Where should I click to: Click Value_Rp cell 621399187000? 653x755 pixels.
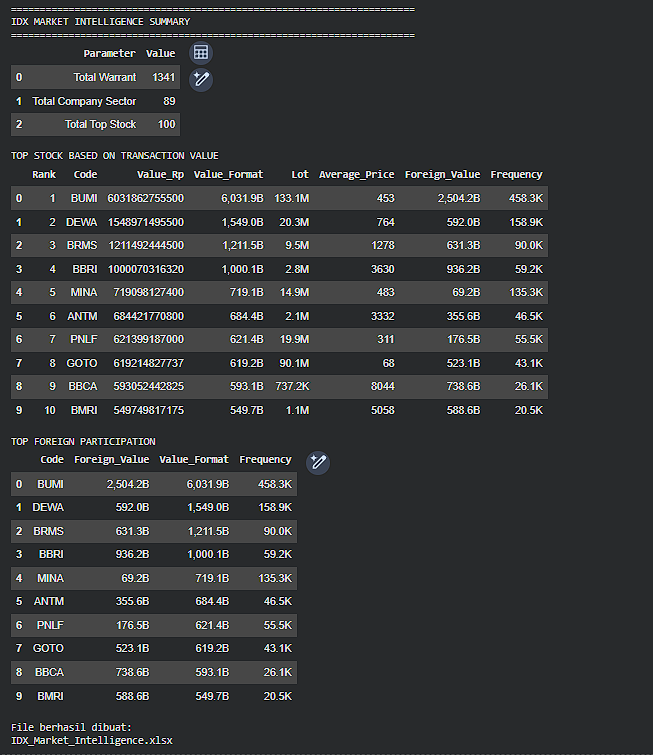(149, 339)
